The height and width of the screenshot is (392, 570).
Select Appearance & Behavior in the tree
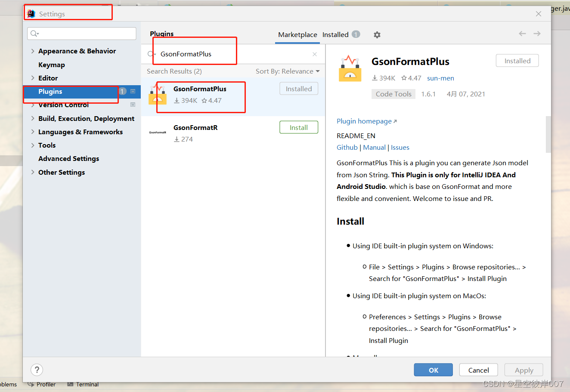coord(77,51)
